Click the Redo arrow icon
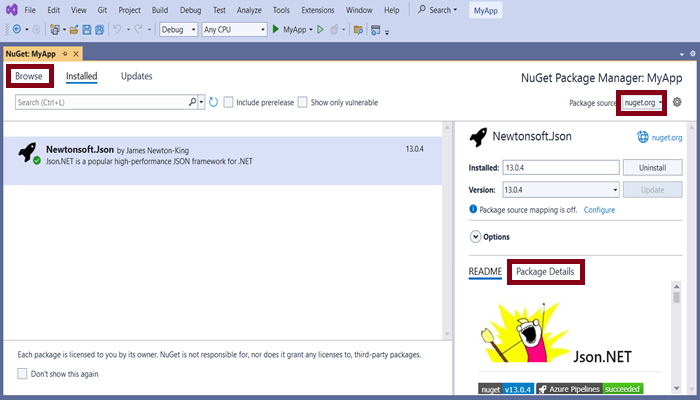This screenshot has width=700, height=400. coord(138,29)
